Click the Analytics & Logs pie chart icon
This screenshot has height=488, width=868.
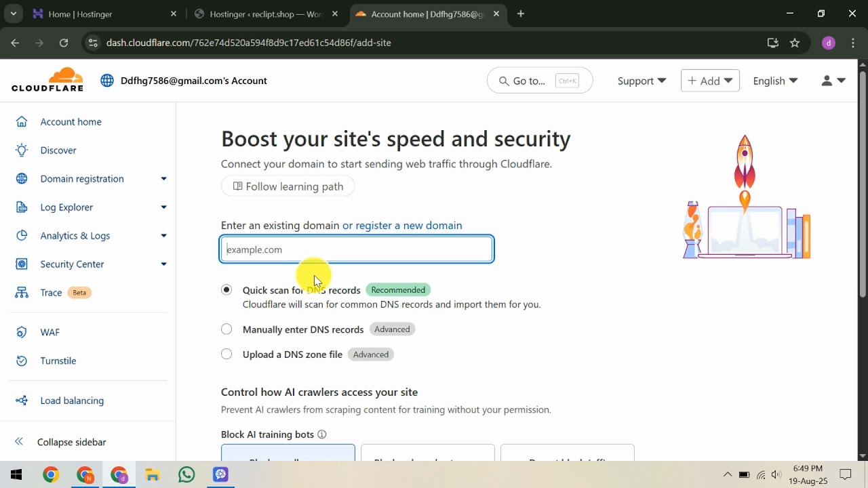click(x=22, y=236)
